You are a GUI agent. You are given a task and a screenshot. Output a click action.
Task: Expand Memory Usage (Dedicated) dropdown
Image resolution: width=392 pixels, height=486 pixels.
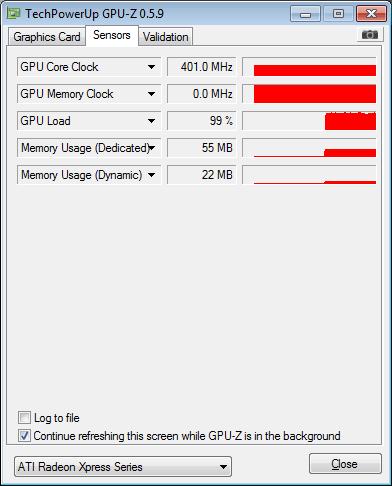pos(152,148)
